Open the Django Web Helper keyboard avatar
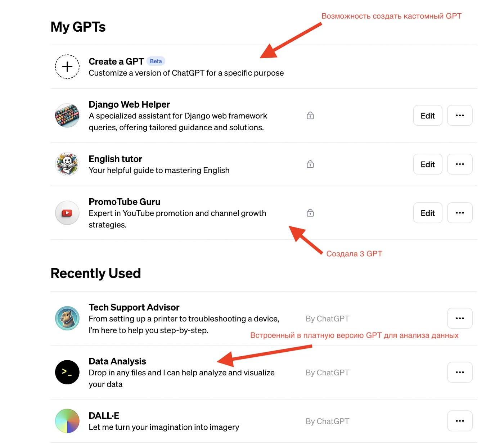This screenshot has height=447, width=504. click(67, 116)
